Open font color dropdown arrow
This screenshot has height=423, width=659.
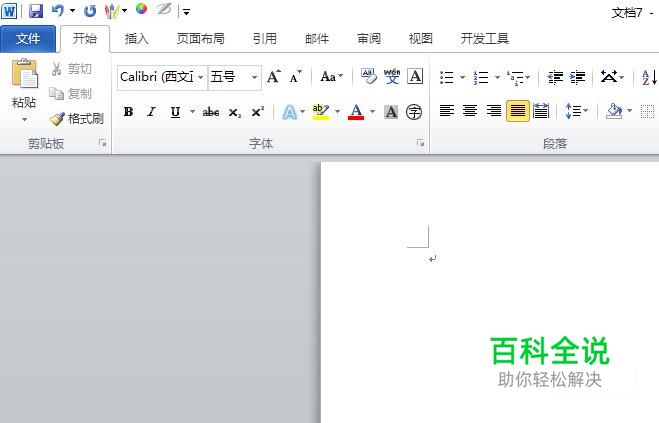pyautogui.click(x=372, y=112)
